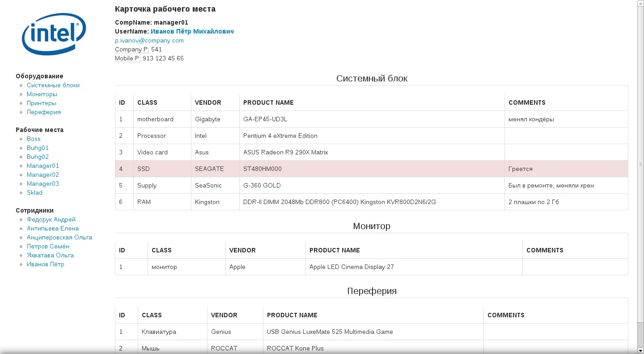This screenshot has height=354, width=644.
Task: Open the Manager03 workplace
Action: [x=42, y=183]
